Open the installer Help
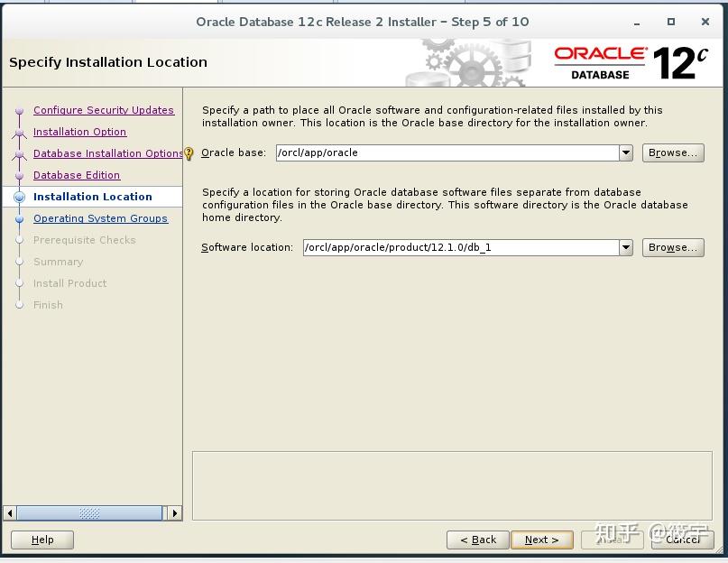The width and height of the screenshot is (728, 563). click(41, 540)
